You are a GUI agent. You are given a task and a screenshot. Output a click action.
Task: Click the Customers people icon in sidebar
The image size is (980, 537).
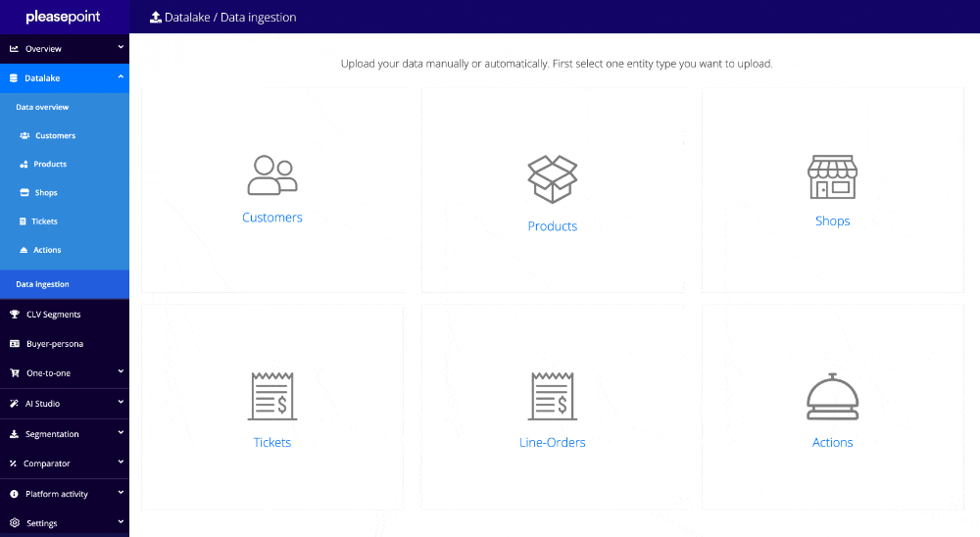point(25,135)
